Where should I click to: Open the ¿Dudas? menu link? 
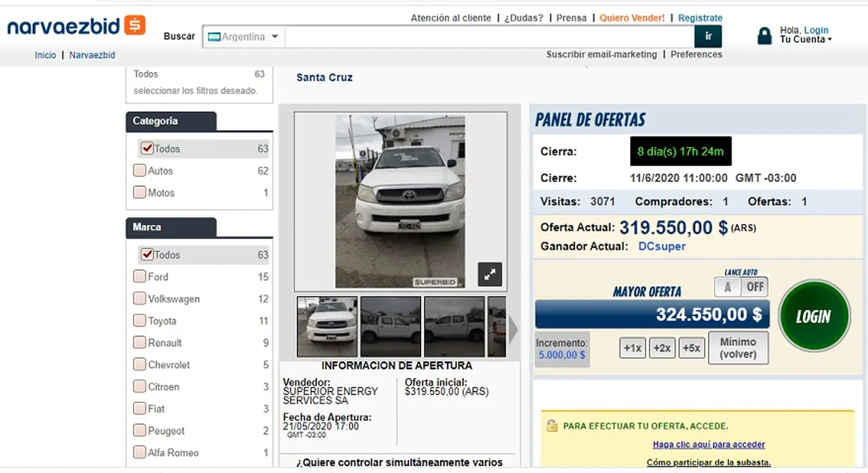coord(524,18)
